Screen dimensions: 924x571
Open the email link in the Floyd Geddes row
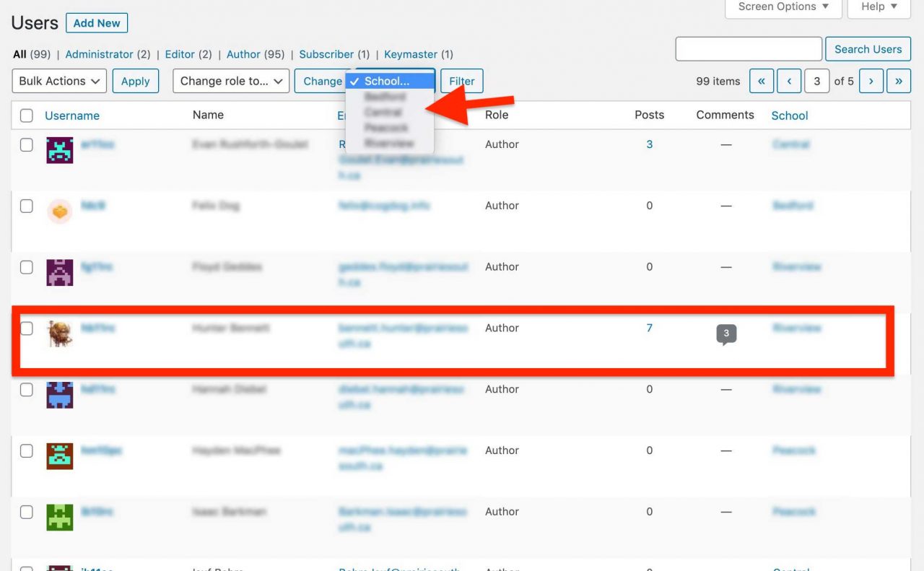coord(403,274)
